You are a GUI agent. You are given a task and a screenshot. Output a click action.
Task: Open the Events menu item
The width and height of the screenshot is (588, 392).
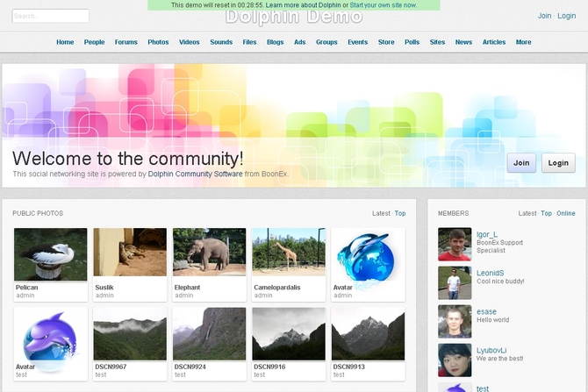(x=358, y=42)
